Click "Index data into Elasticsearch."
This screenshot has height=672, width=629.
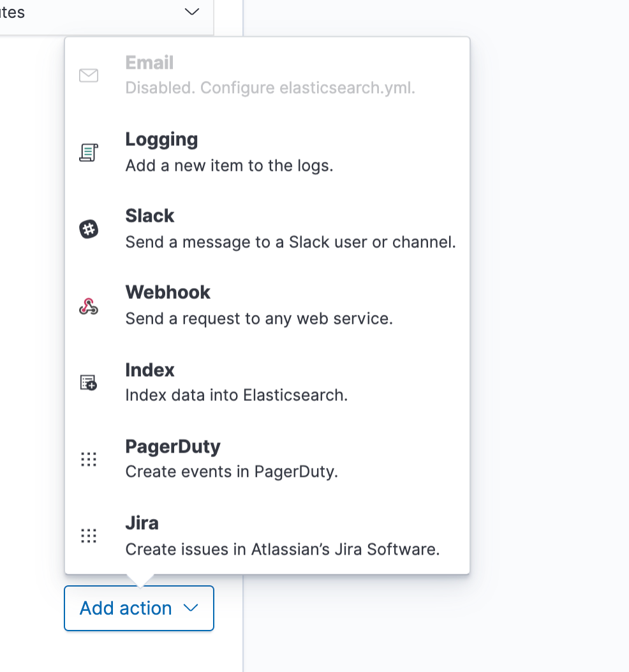point(236,395)
